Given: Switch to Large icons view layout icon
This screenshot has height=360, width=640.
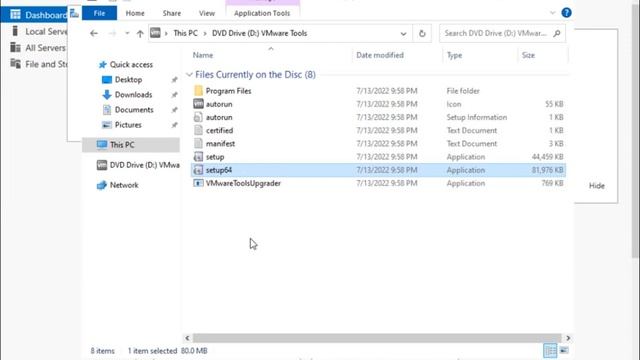Looking at the screenshot, I should pos(564,351).
